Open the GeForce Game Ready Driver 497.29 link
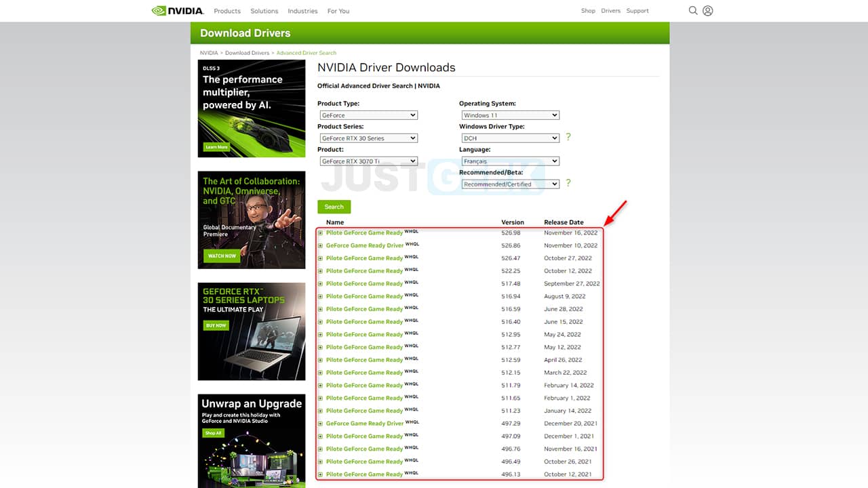Viewport: 868px width, 488px height. point(365,424)
